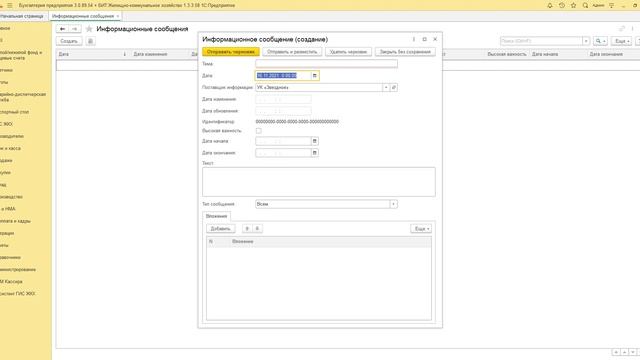Open the Банк и касса sidebar section
The width and height of the screenshot is (640, 360).
click(x=10, y=148)
